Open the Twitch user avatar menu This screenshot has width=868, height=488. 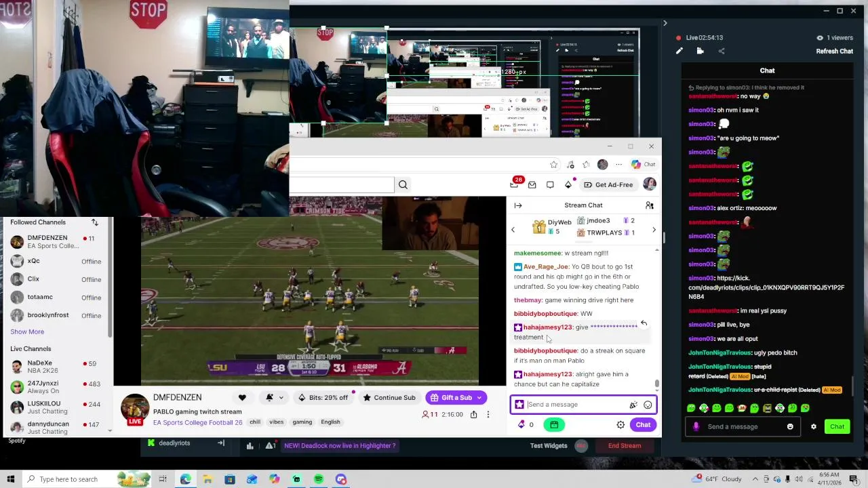click(650, 184)
